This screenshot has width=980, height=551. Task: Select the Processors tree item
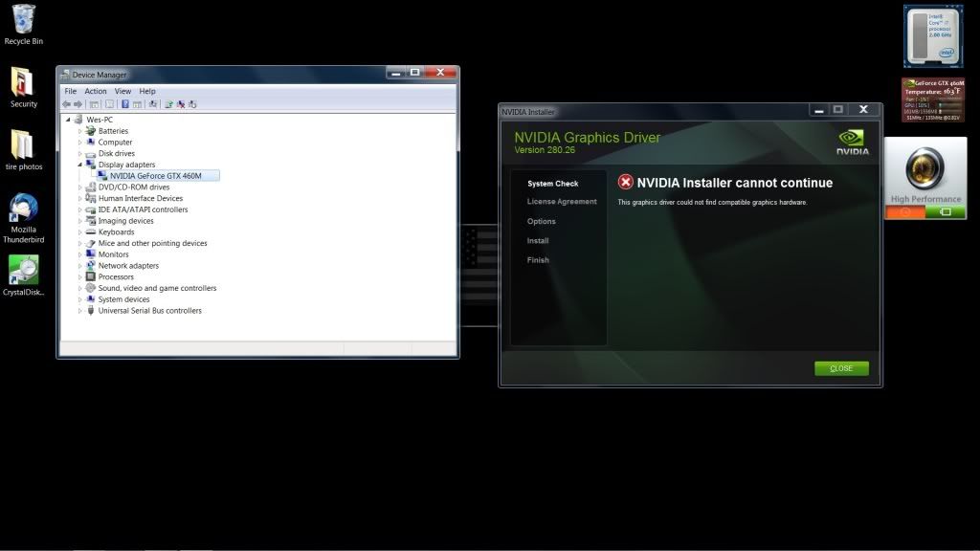[x=116, y=276]
